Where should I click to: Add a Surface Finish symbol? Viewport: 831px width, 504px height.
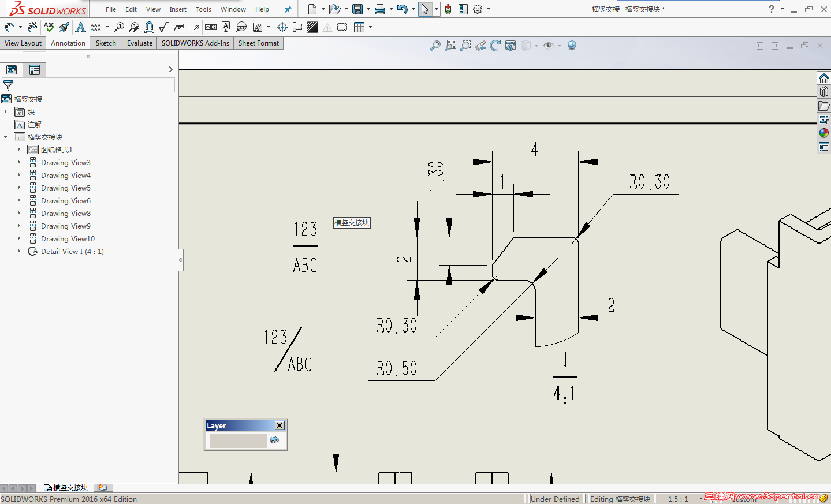click(164, 27)
